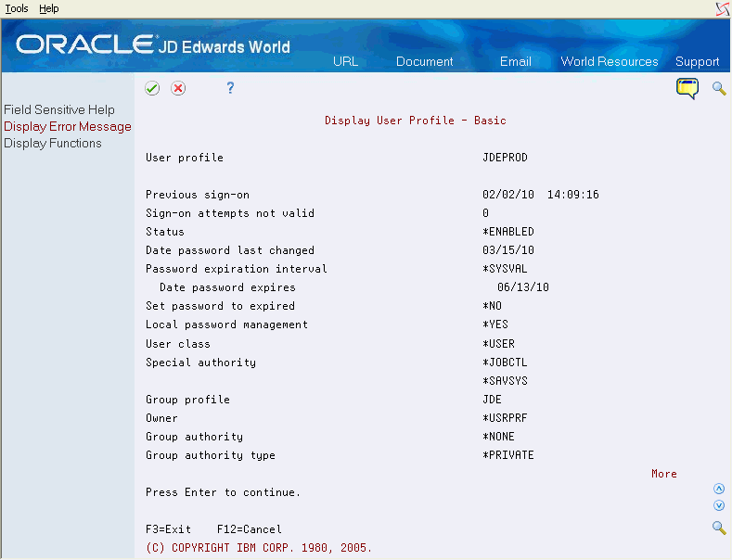Click the *SYSVAL expiration interval value
The image size is (732, 560).
(505, 269)
